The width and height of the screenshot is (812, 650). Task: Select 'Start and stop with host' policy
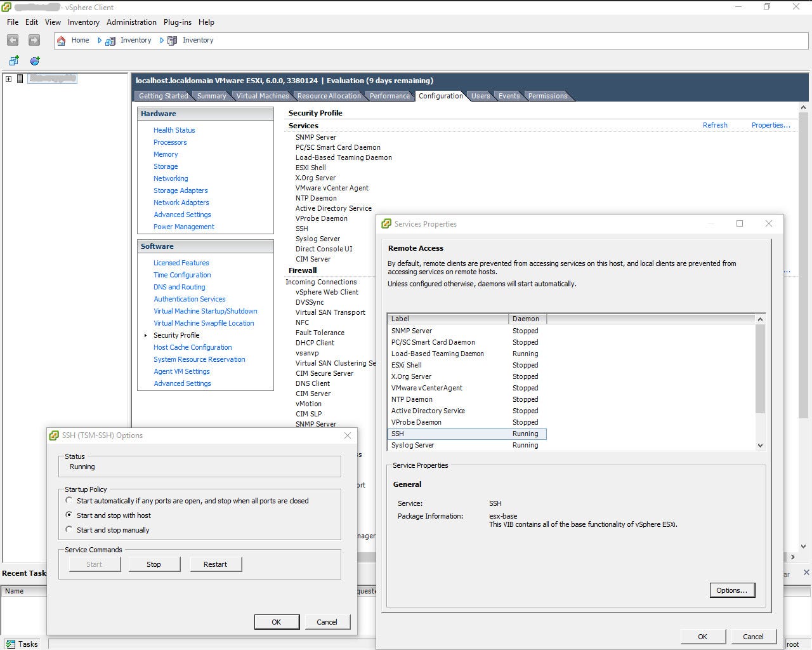[x=69, y=515]
